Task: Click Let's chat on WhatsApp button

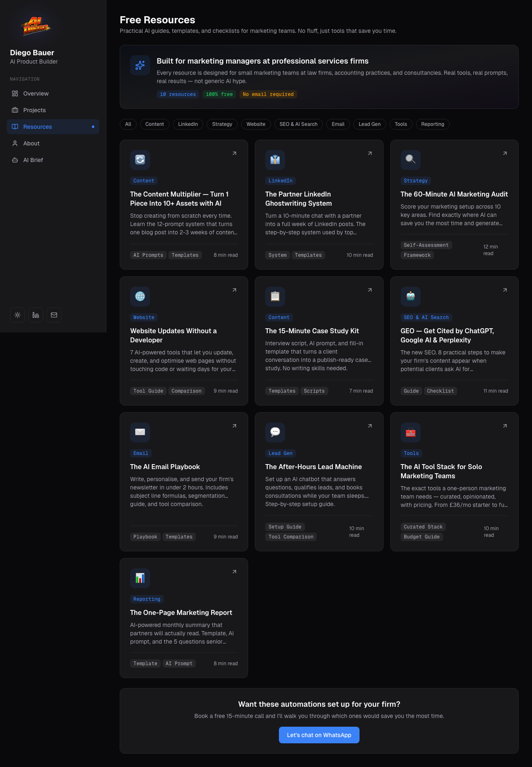Action: pos(319,735)
